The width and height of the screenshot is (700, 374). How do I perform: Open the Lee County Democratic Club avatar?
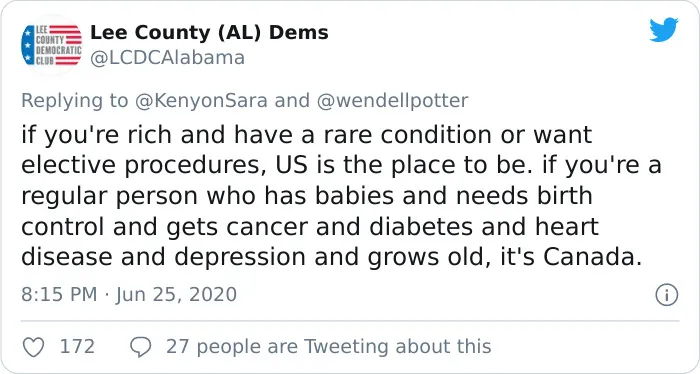(51, 45)
